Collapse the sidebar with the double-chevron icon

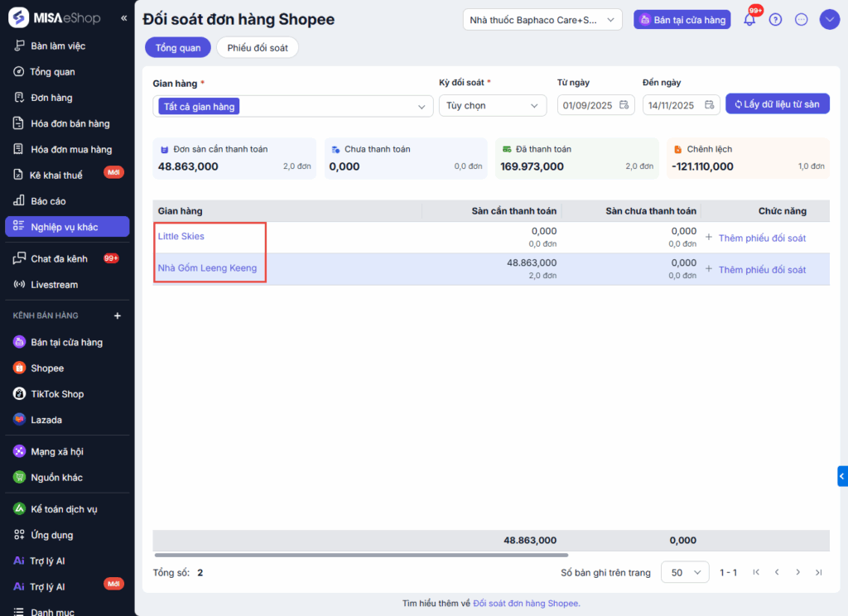(x=124, y=18)
